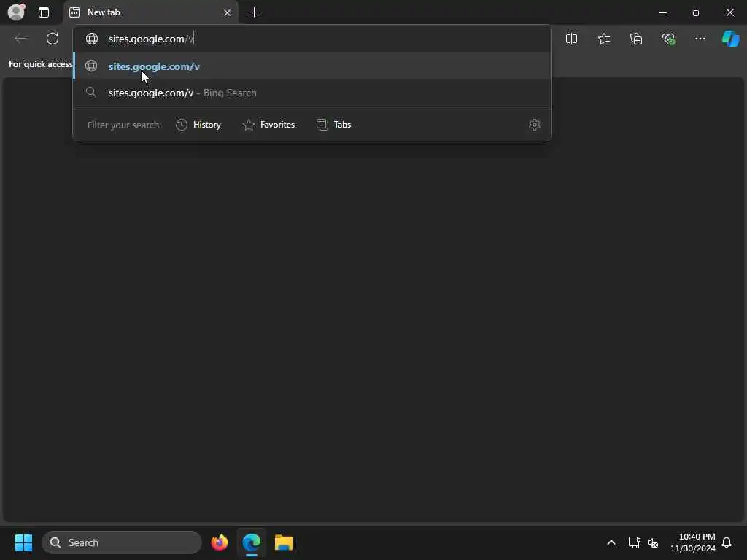Open the network status tray icon
The height and width of the screenshot is (560, 747).
pos(634,542)
